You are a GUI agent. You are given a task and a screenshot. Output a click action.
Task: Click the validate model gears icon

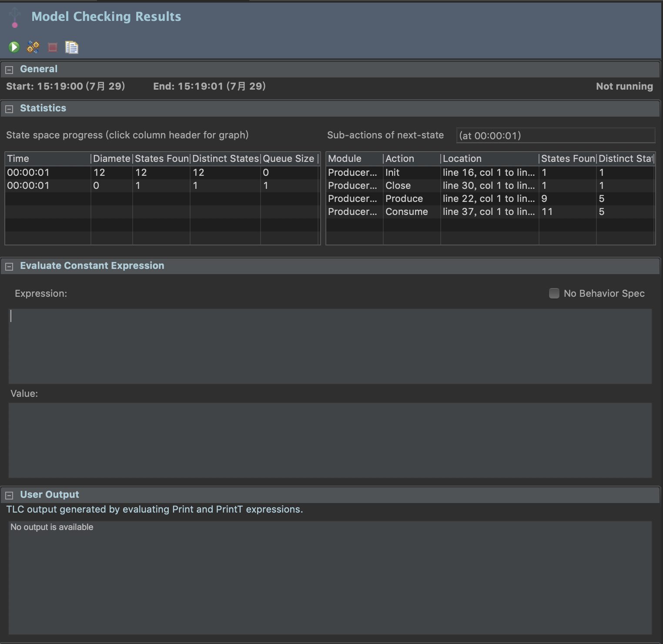[x=33, y=47]
